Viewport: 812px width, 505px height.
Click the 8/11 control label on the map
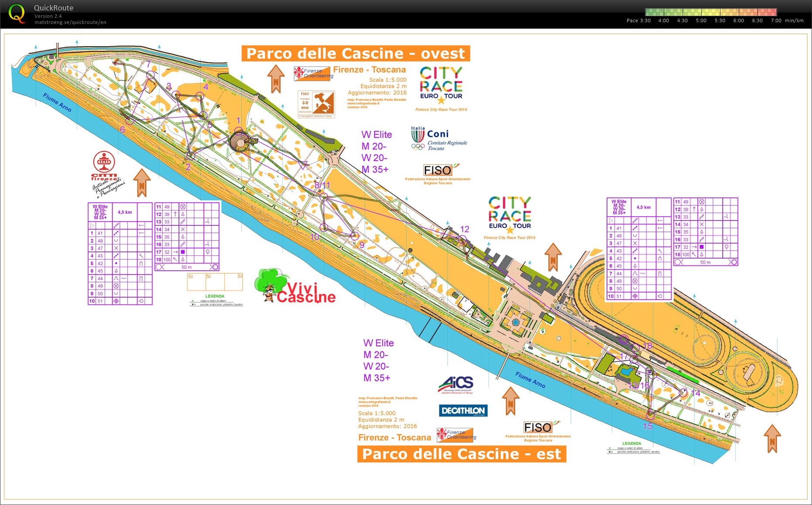[323, 185]
